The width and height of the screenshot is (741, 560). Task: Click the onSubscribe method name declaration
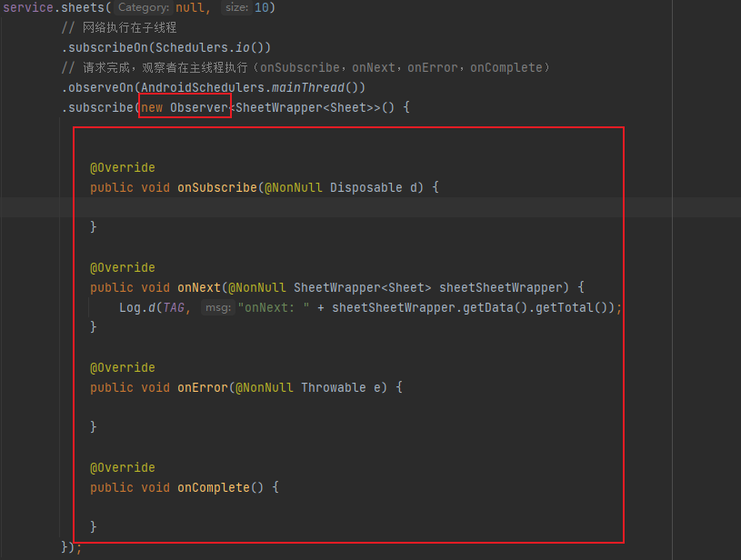[x=216, y=187]
